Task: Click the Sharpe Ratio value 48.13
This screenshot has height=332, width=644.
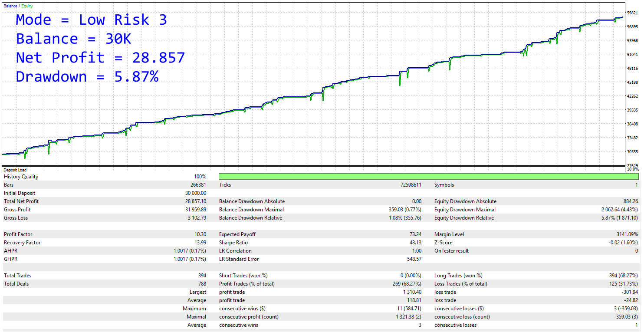Action: [415, 243]
